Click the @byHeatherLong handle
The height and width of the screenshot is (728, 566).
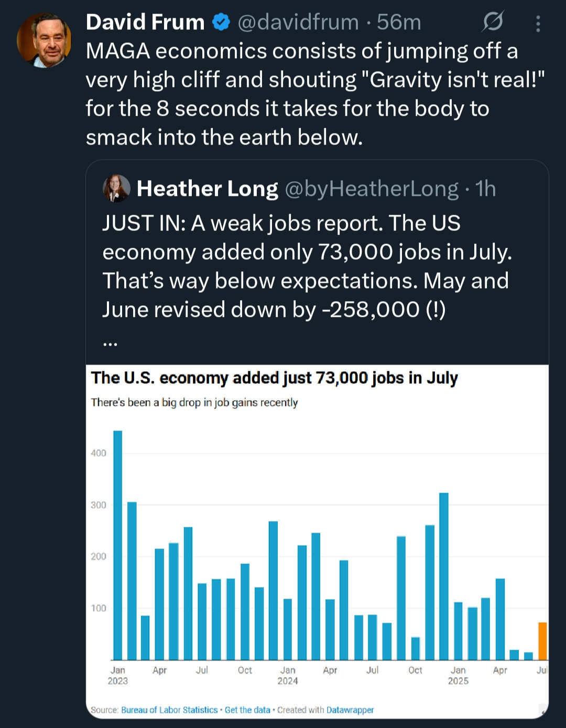(x=372, y=189)
